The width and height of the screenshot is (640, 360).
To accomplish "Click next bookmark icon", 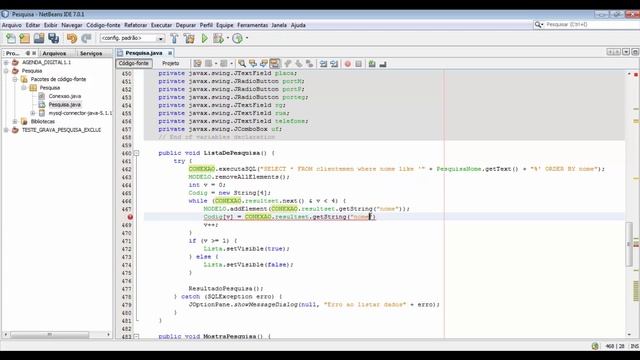I will [x=299, y=64].
